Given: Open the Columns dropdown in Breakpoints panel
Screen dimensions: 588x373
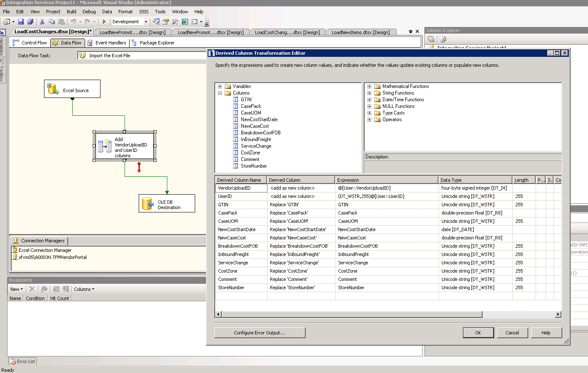Looking at the screenshot, I should [x=84, y=289].
